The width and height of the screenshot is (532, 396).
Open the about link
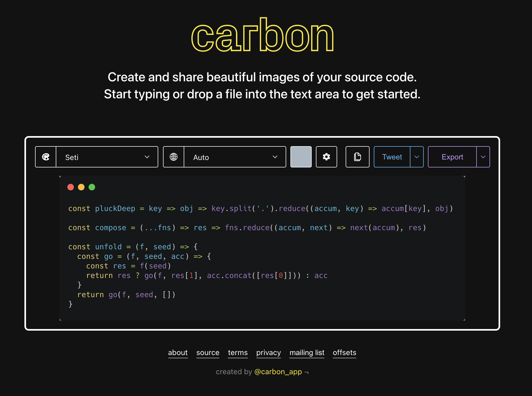(x=178, y=353)
